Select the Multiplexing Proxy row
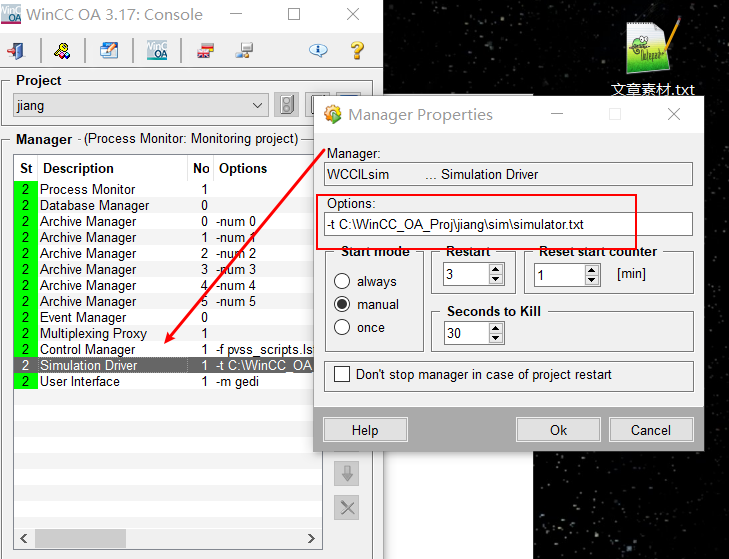 pos(164,333)
